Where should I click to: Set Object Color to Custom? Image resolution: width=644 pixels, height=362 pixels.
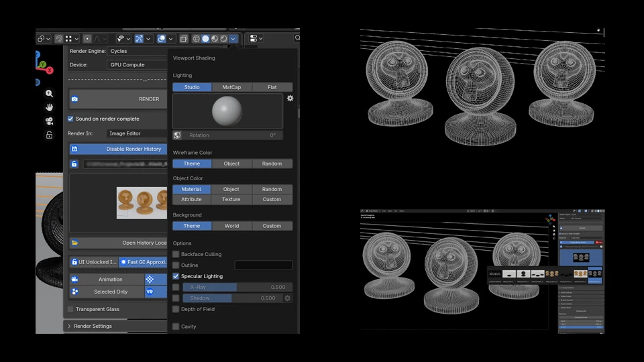272,200
